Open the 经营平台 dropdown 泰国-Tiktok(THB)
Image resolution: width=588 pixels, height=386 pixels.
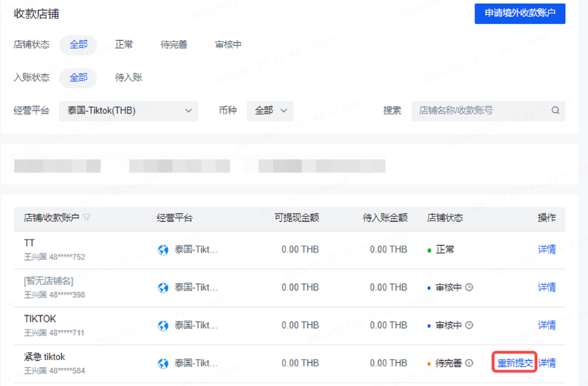pyautogui.click(x=129, y=111)
